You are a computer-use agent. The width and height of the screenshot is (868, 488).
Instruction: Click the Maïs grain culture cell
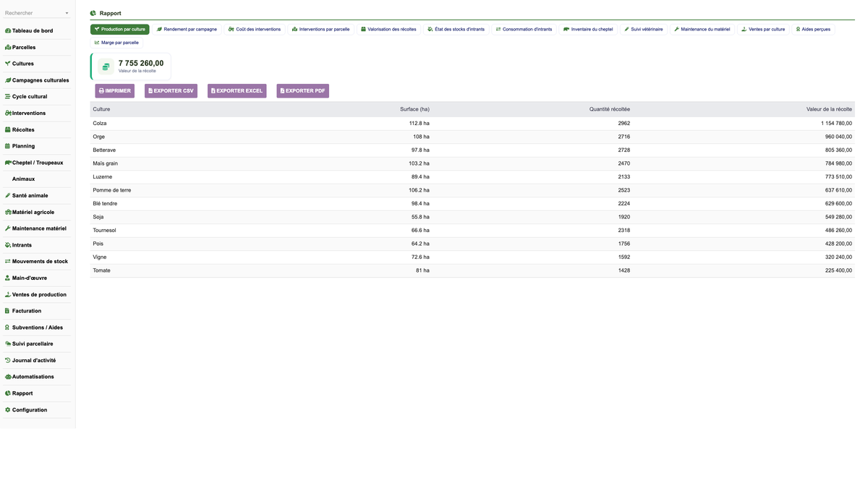point(106,163)
